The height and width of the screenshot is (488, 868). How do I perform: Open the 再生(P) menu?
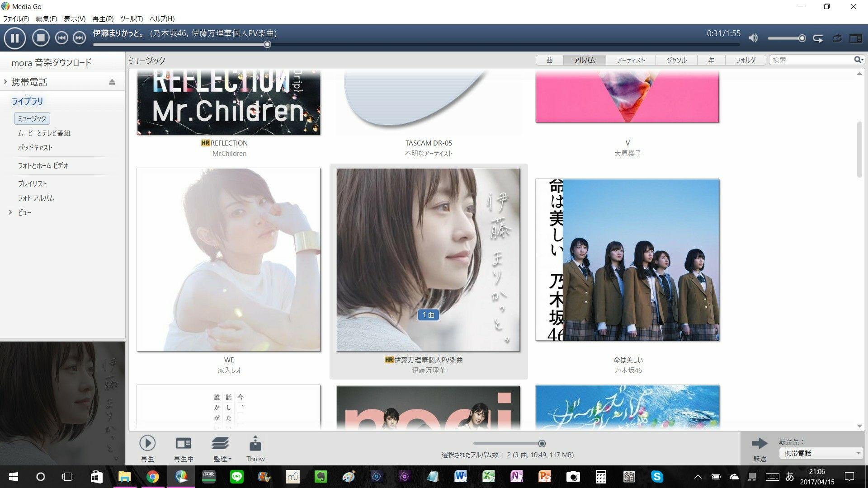103,19
